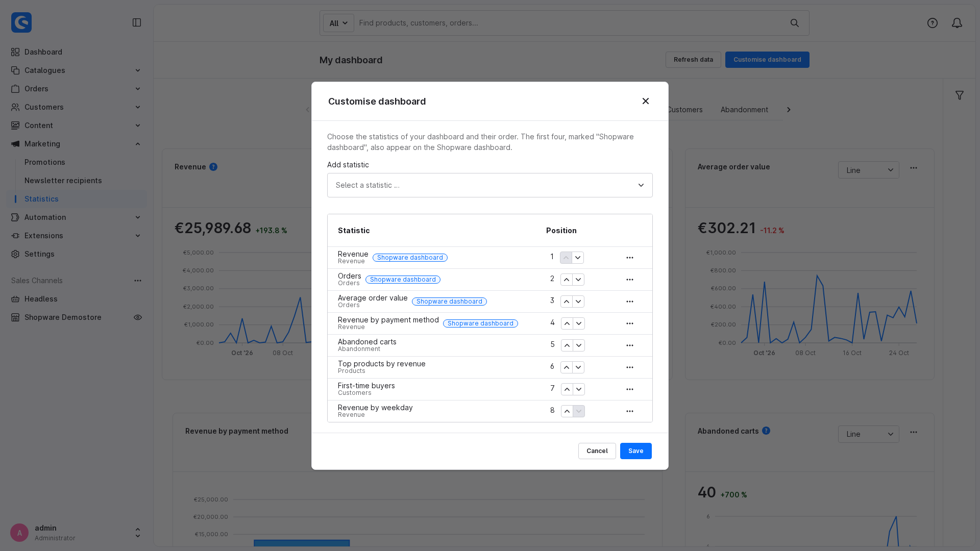
Task: Open the admin user menu
Action: click(x=77, y=533)
